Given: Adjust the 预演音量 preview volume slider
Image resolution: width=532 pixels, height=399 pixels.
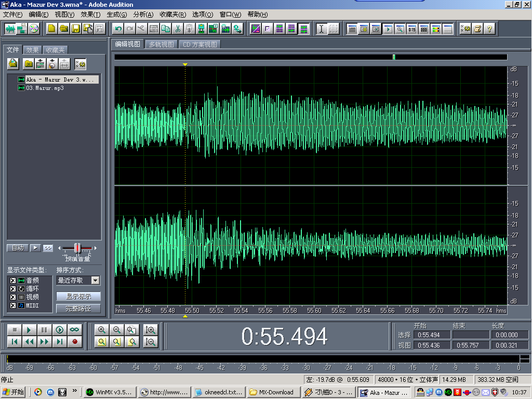Looking at the screenshot, I should 77,248.
